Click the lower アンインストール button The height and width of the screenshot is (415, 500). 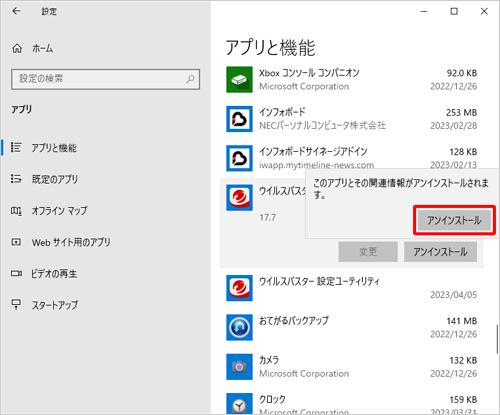(440, 252)
